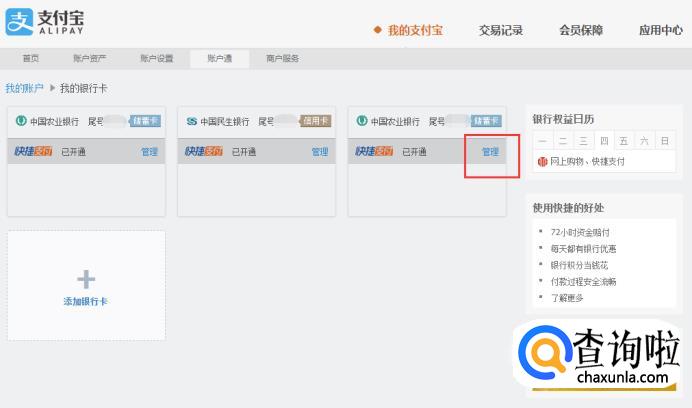Switch to 账户通 tab
The image size is (692, 408).
pos(220,58)
